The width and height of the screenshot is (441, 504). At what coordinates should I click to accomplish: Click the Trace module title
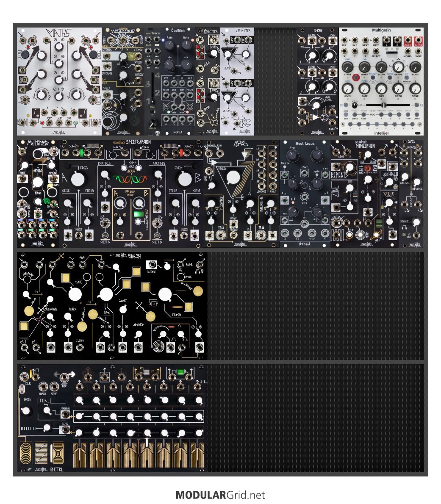coord(155,33)
